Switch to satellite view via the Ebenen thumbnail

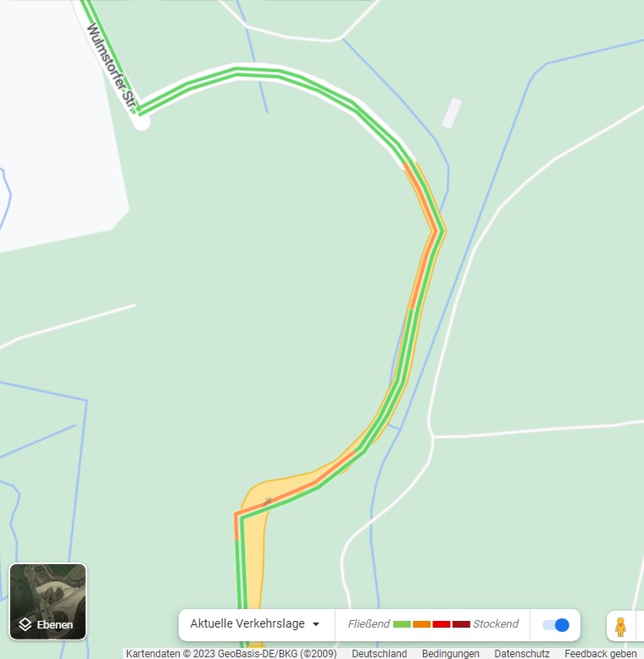[x=48, y=601]
